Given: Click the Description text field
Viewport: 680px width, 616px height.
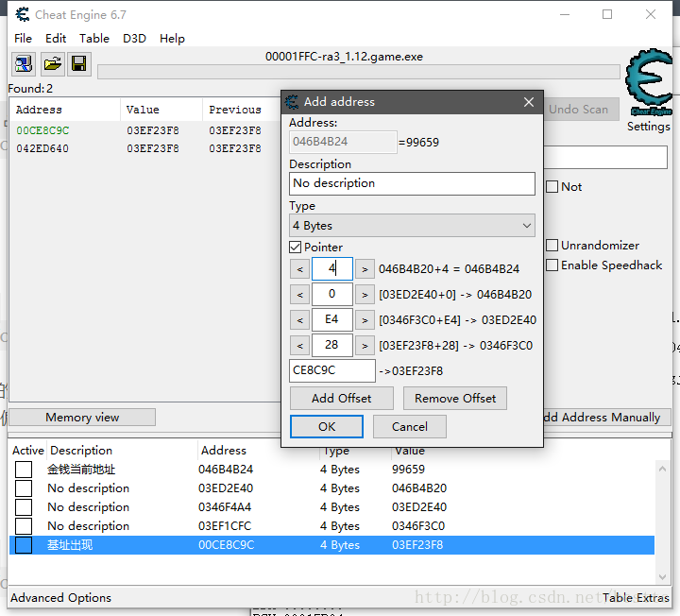Looking at the screenshot, I should tap(412, 183).
